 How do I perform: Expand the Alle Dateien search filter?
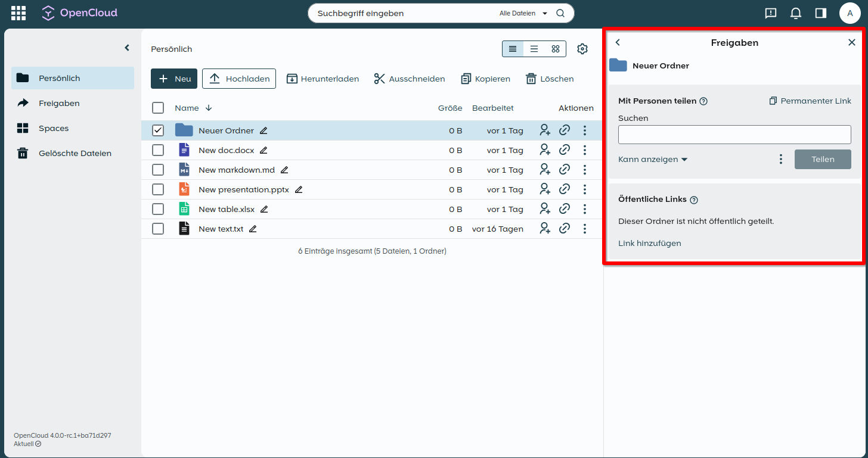point(523,13)
